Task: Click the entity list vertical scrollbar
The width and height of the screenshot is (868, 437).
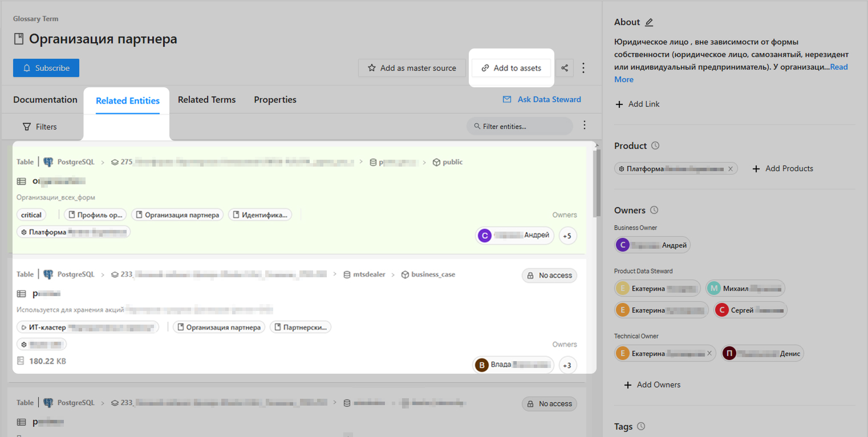Action: point(597,183)
